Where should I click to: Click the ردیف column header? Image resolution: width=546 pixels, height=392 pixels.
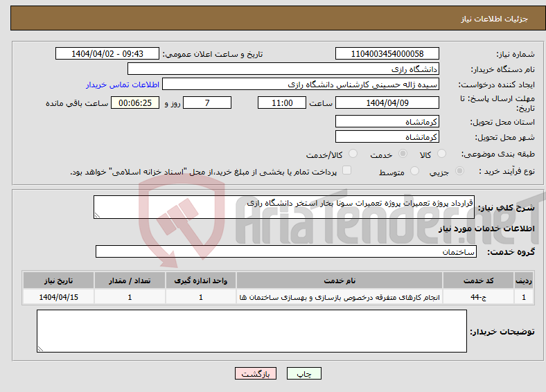(x=524, y=280)
